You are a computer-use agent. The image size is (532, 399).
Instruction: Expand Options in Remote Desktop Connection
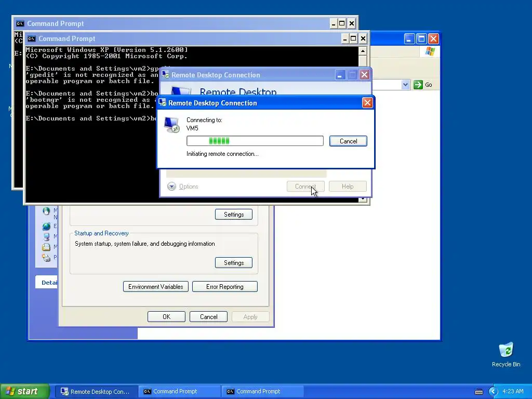[x=182, y=187]
